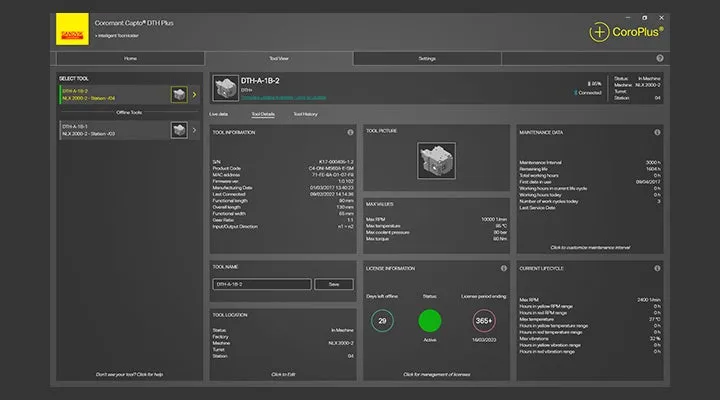This screenshot has height=400, width=720.
Task: Click 'Hours in yellow RPM range' row
Action: [x=590, y=306]
